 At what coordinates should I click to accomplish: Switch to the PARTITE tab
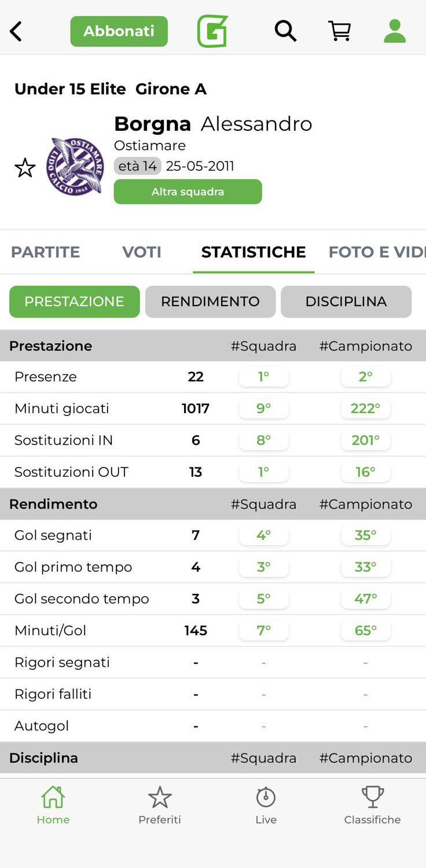(46, 252)
